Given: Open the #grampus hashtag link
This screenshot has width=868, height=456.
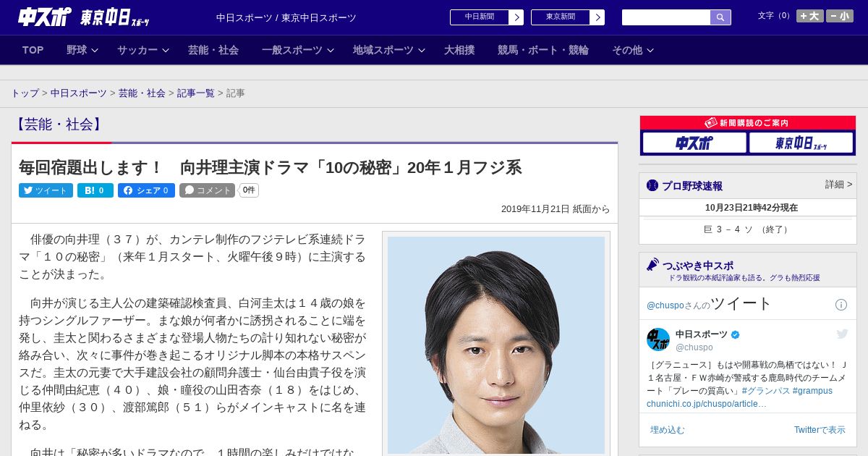Looking at the screenshot, I should click(x=812, y=391).
